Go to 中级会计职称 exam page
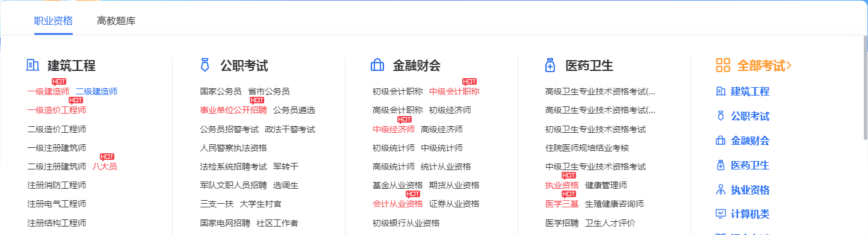 coord(454,91)
